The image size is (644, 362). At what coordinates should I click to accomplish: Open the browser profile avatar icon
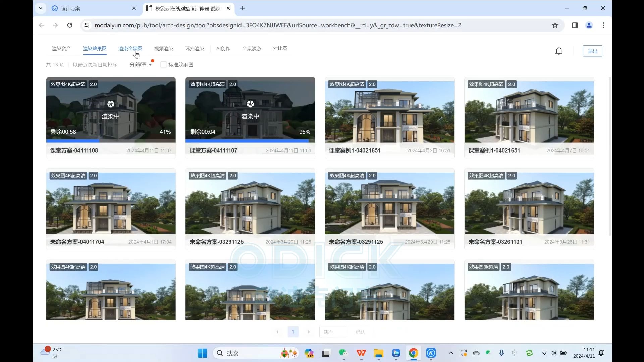(589, 25)
